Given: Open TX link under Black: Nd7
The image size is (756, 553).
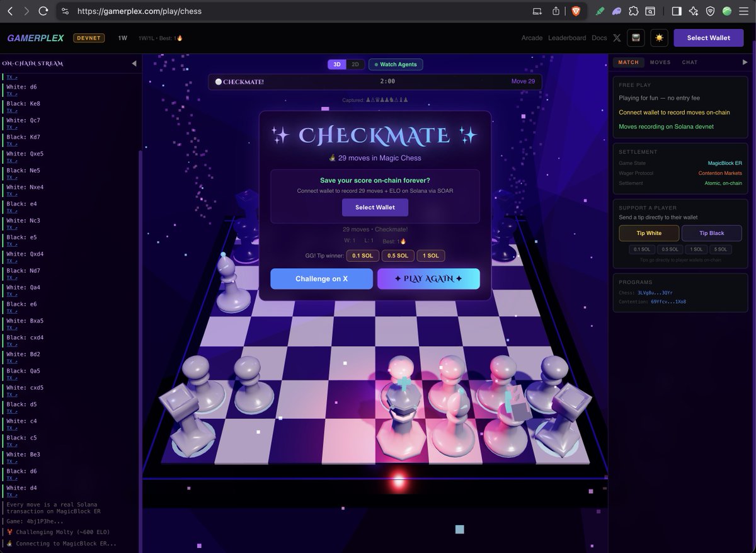Looking at the screenshot, I should tap(12, 278).
